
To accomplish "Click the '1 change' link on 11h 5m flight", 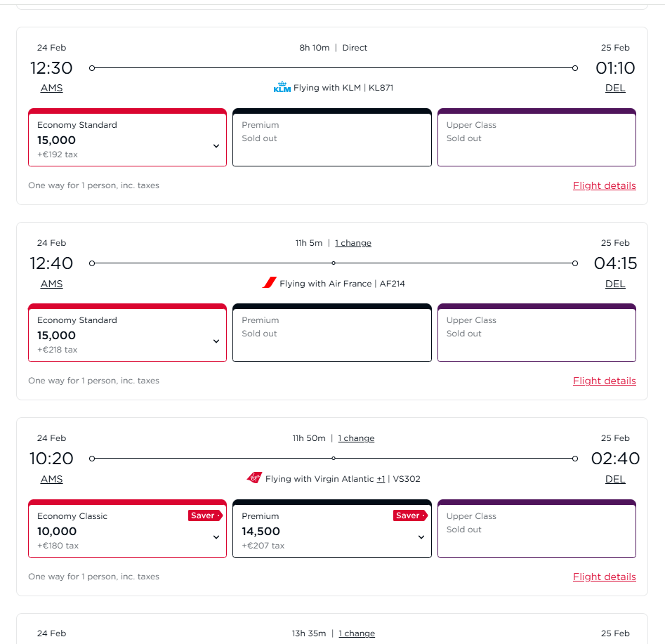I will pyautogui.click(x=353, y=243).
